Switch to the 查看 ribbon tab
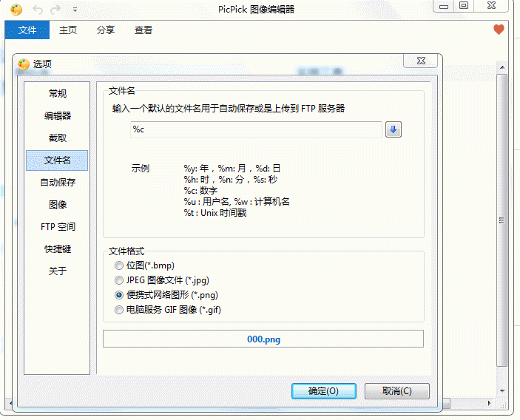Image resolution: width=520 pixels, height=420 pixels. [143, 30]
